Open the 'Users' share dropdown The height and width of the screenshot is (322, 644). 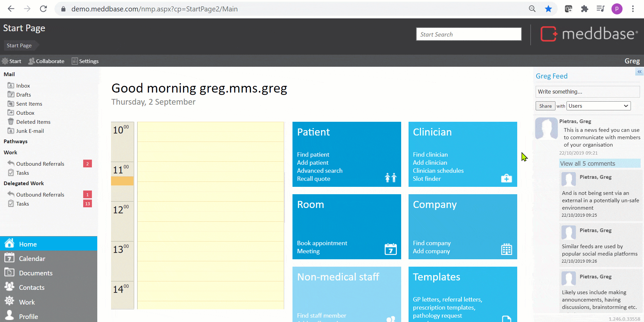(598, 106)
